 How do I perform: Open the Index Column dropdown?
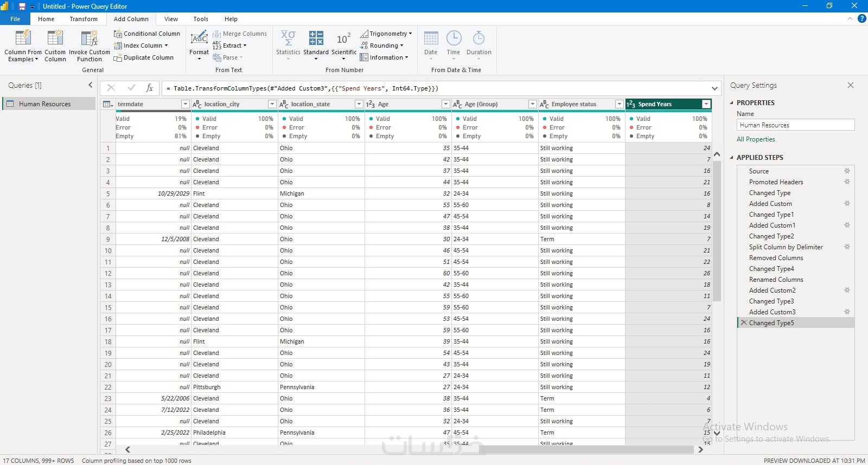click(x=141, y=46)
